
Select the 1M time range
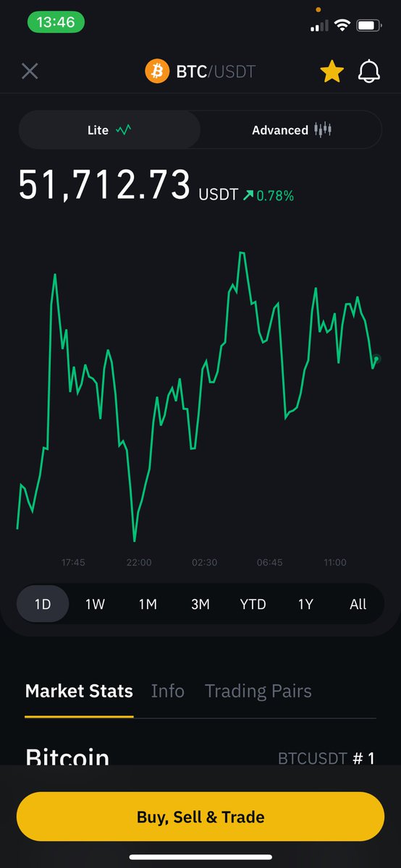(x=148, y=604)
